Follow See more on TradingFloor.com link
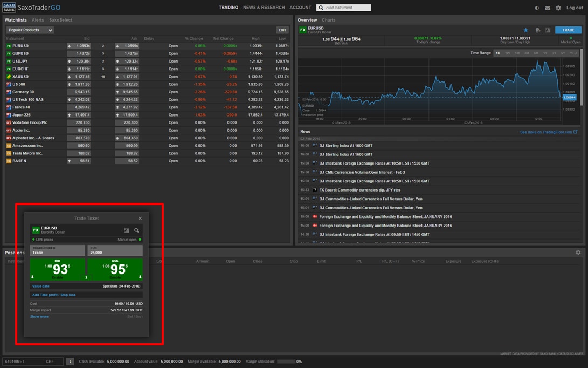Viewport: 588px width, 368px height. pyautogui.click(x=546, y=132)
